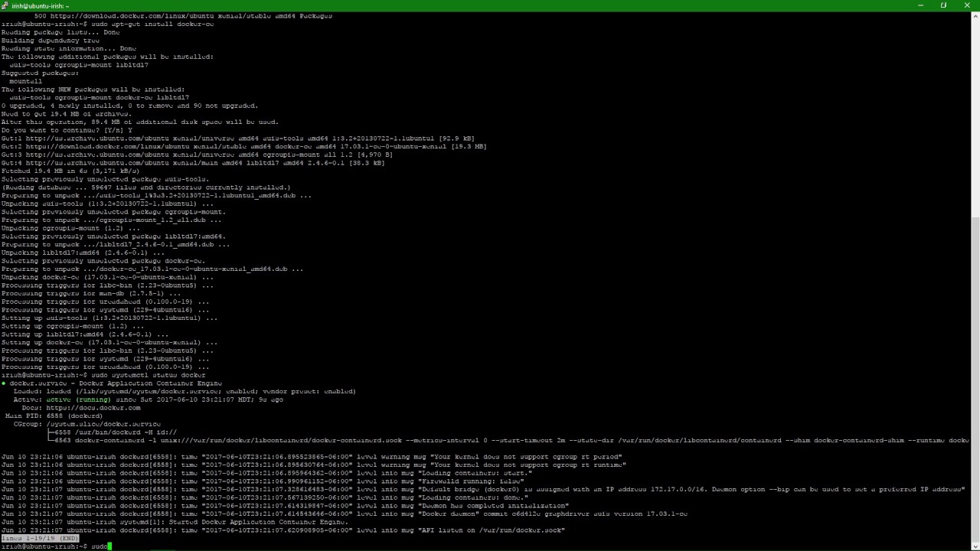The image size is (980, 551).
Task: Click the 'Loaded: loaded' service line
Action: coord(185,391)
